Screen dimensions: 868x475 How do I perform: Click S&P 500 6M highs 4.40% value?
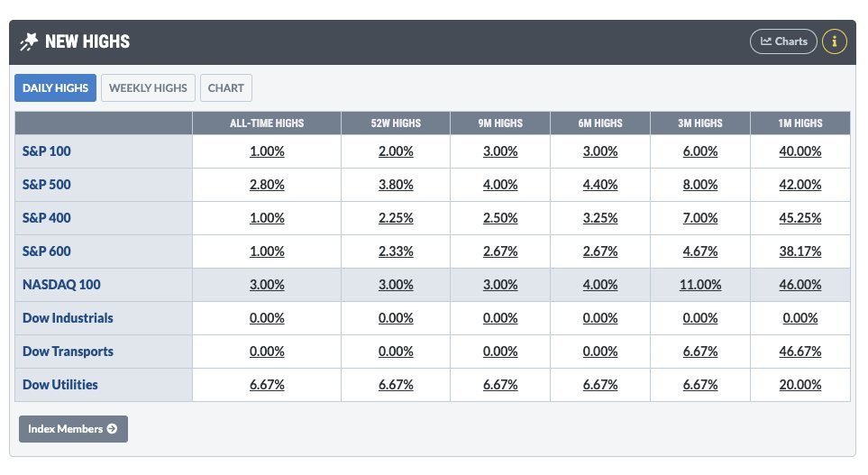(600, 185)
